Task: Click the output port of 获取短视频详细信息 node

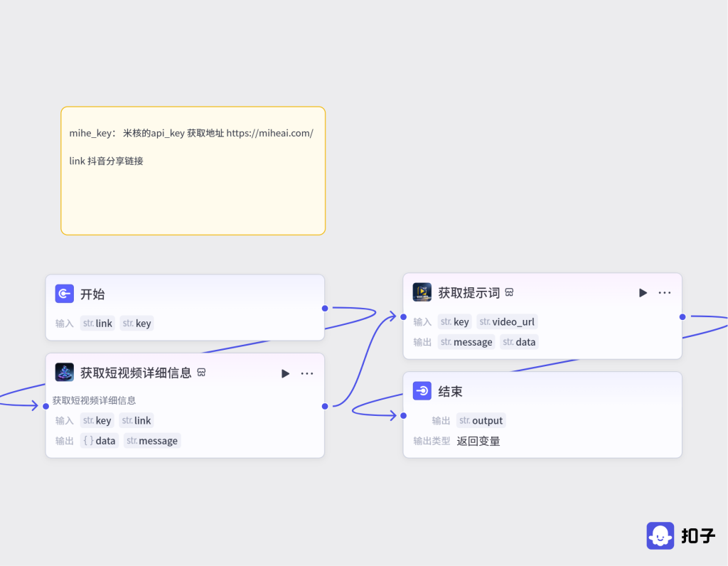Action: pyautogui.click(x=325, y=406)
